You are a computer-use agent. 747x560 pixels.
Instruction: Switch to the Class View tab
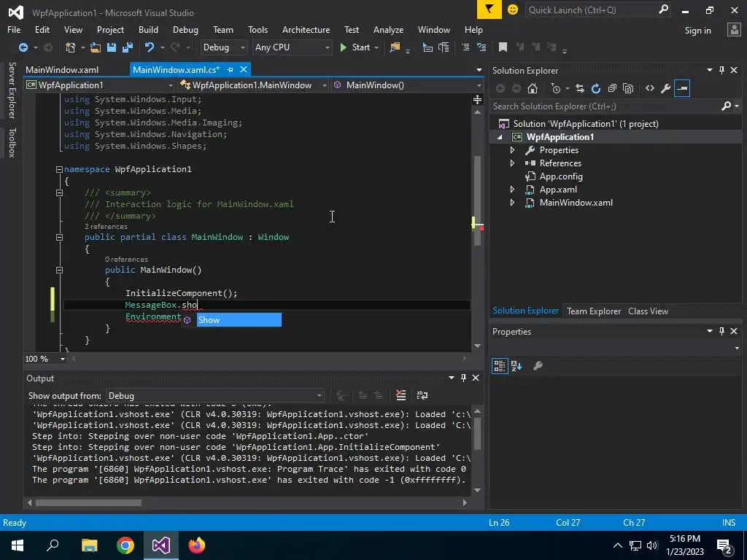[x=648, y=311]
